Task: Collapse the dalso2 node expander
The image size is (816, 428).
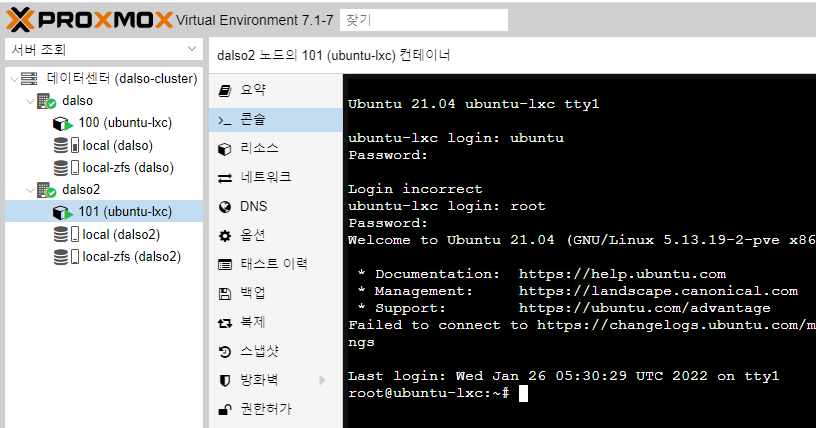Action: (x=30, y=190)
